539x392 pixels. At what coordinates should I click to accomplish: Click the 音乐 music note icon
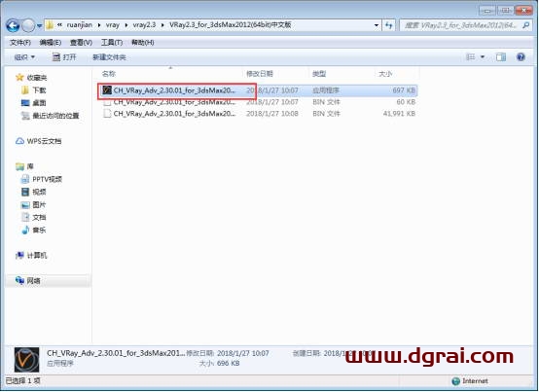(25, 230)
